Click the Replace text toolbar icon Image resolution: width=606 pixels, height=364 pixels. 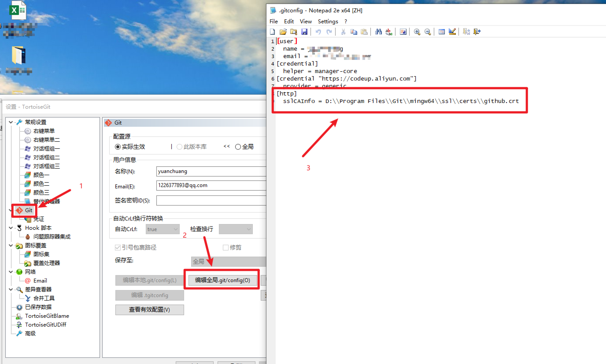coord(389,32)
